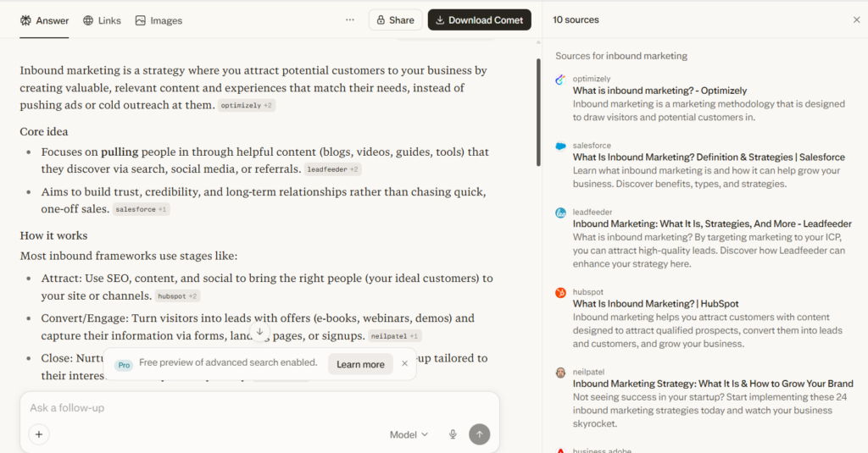Open the three-dots more options menu

(350, 20)
